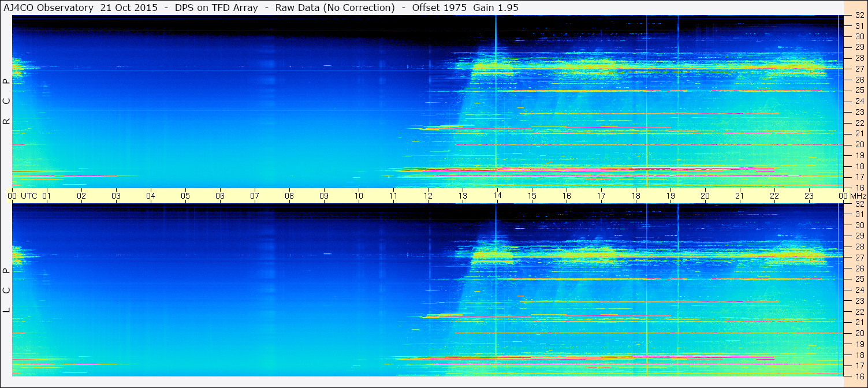Image resolution: width=868 pixels, height=388 pixels.
Task: Click the 21 frequency label of RCP panel
Action: 859,133
